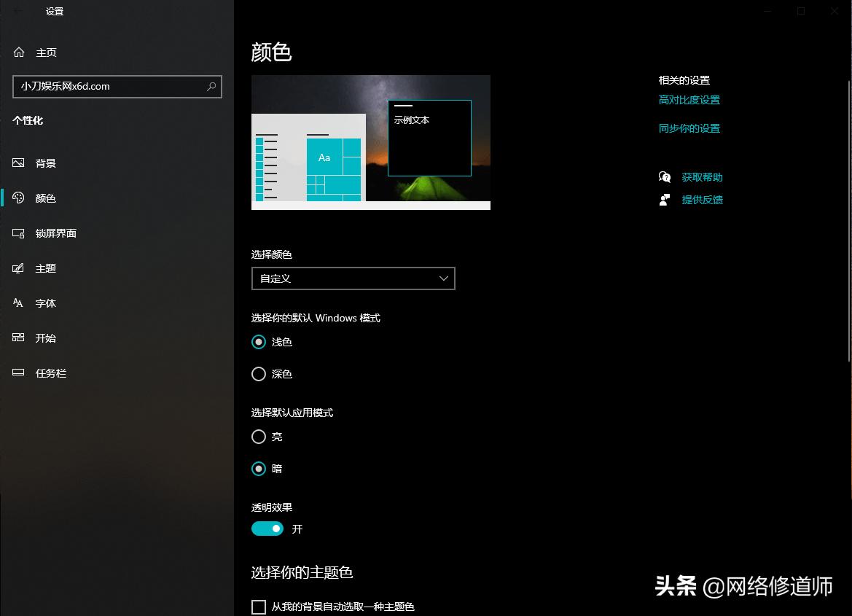Select the 亮 app mode radio button

coord(258,437)
